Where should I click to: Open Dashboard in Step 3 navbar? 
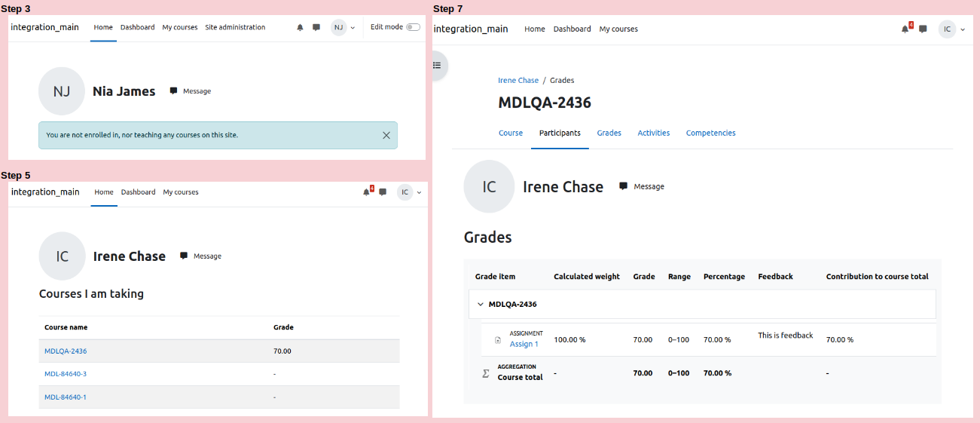[x=137, y=27]
